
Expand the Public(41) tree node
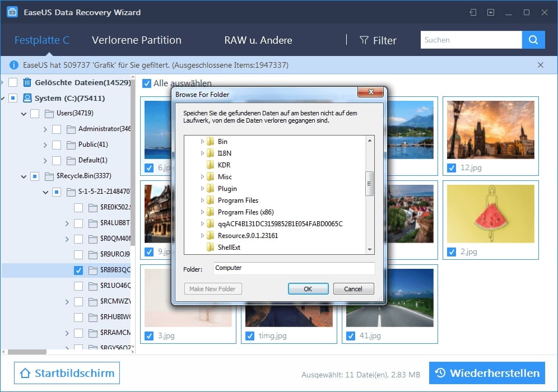[x=45, y=145]
